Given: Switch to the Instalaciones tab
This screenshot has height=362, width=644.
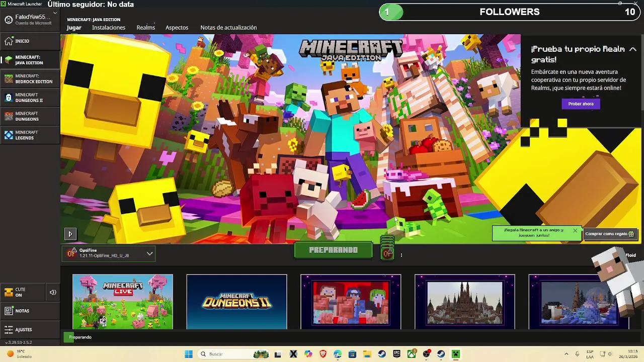Looking at the screenshot, I should coord(109,28).
